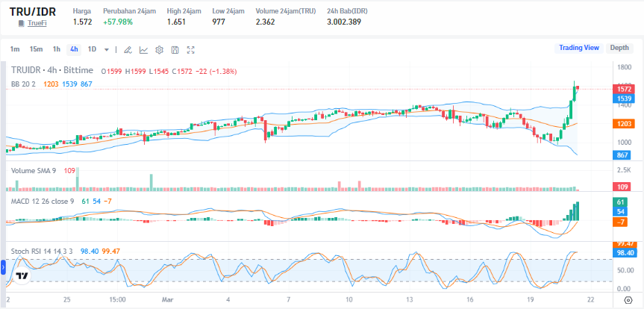Select the 1D timeframe
The height and width of the screenshot is (309, 644).
pos(92,49)
